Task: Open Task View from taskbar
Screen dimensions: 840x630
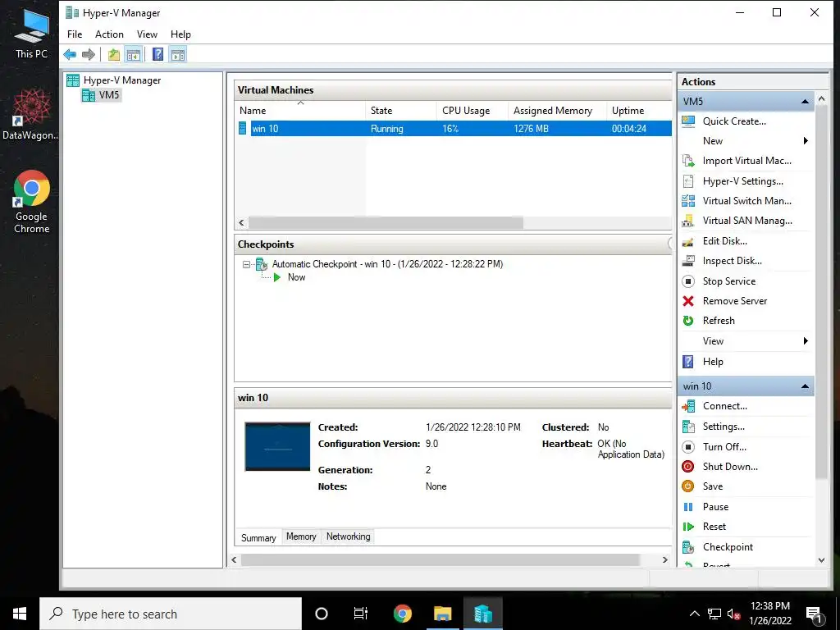Action: click(x=361, y=614)
